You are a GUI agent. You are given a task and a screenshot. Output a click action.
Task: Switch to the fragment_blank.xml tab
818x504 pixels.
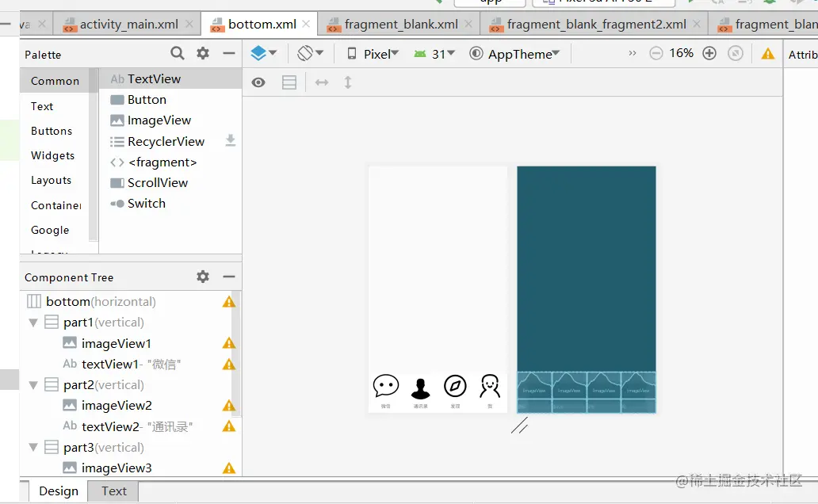tap(400, 25)
